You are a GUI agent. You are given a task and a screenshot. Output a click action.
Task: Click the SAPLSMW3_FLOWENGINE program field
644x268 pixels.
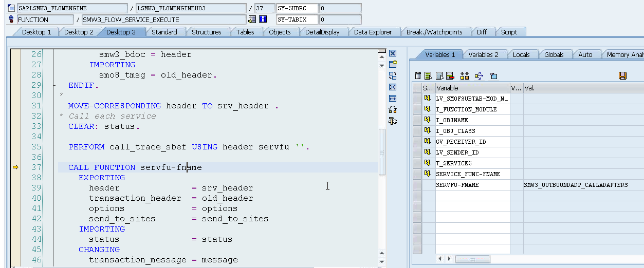(x=72, y=8)
